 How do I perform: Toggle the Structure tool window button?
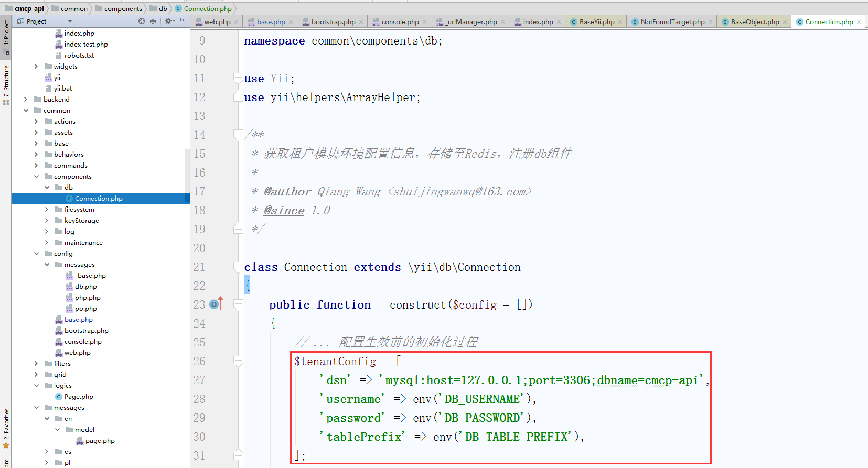6,85
